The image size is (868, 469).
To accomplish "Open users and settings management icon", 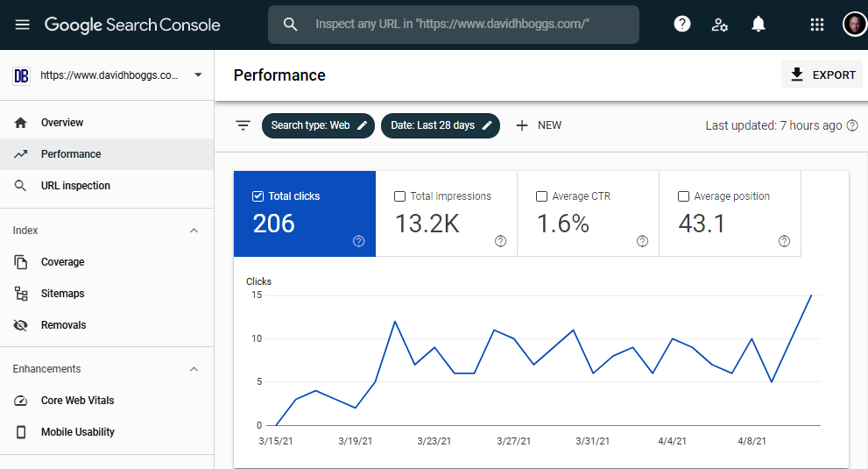I will tap(720, 25).
